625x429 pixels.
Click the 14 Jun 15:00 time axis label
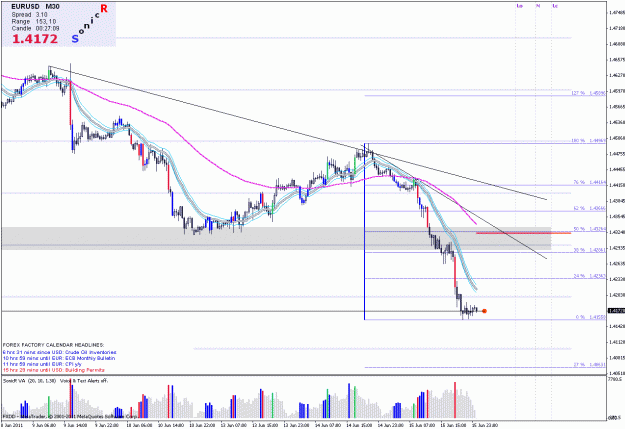(x=359, y=425)
